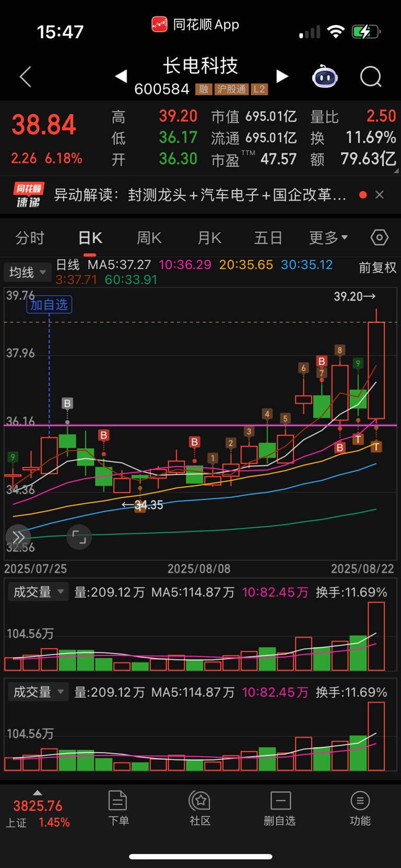Tap the number 6 candle marker
Image resolution: width=401 pixels, height=868 pixels.
click(x=303, y=368)
